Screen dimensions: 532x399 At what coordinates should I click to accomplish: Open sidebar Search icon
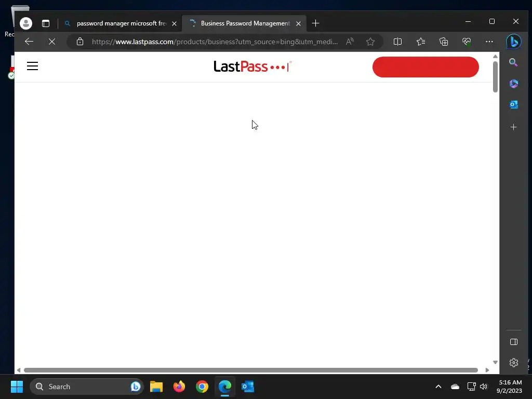tap(513, 62)
